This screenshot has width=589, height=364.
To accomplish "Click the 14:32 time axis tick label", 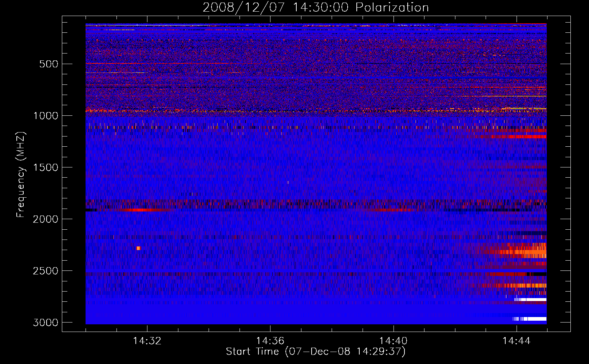I will coord(147,341).
